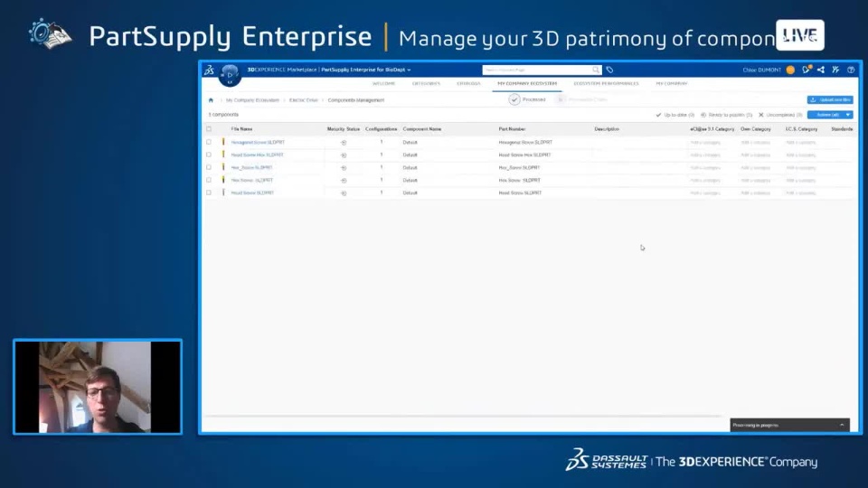Open Head Screw Hex.SLDPRT file link
Image resolution: width=868 pixels, height=488 pixels.
point(257,155)
